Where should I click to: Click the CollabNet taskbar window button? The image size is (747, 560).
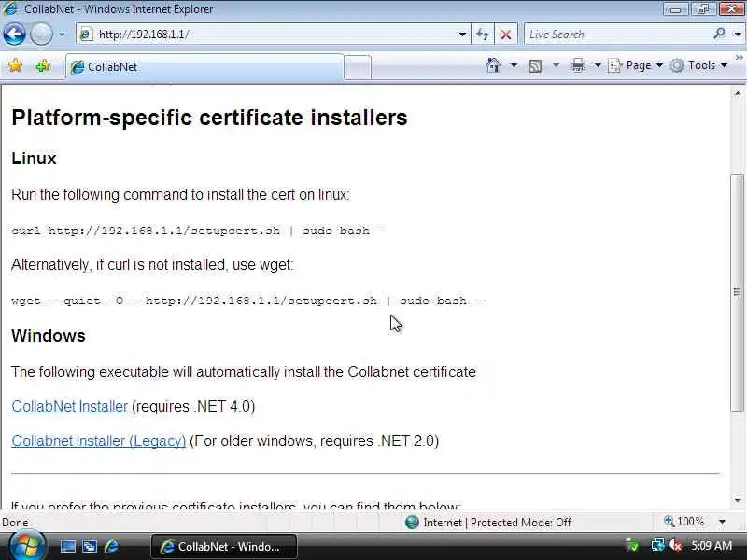click(x=224, y=546)
